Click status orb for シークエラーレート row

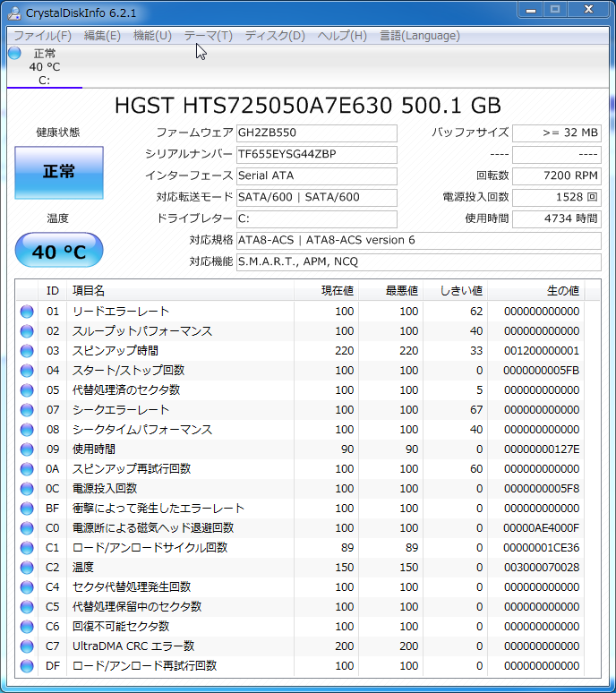point(27,410)
